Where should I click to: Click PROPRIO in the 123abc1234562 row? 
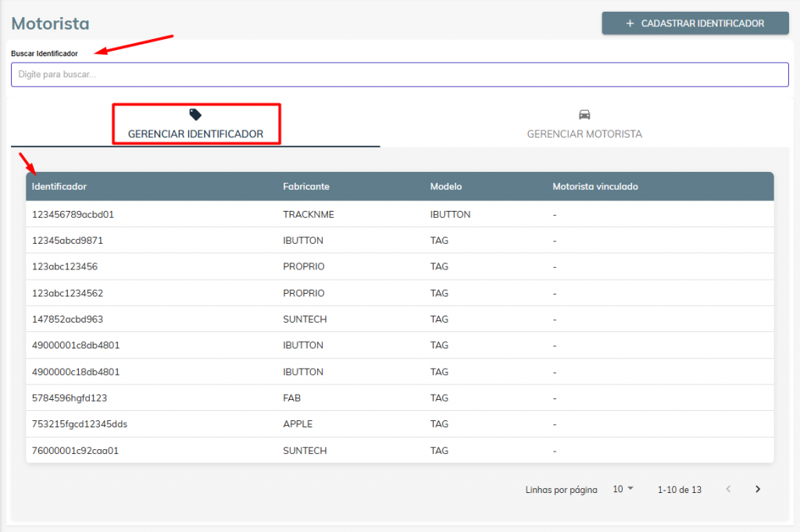(304, 293)
